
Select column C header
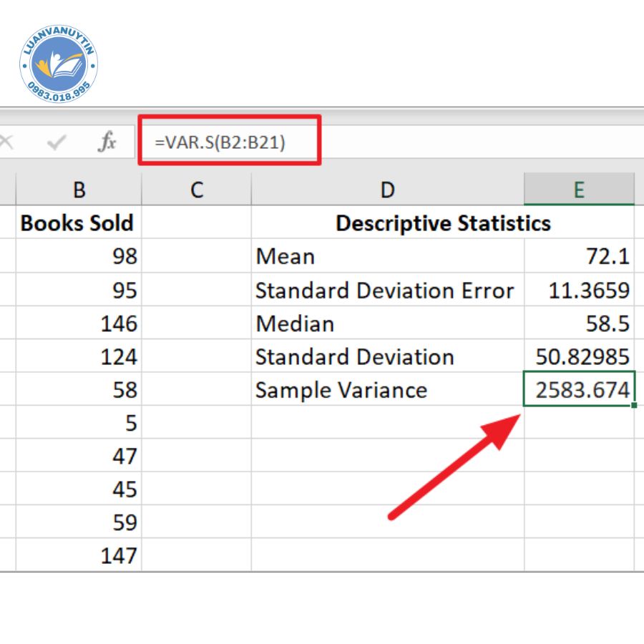pos(197,190)
